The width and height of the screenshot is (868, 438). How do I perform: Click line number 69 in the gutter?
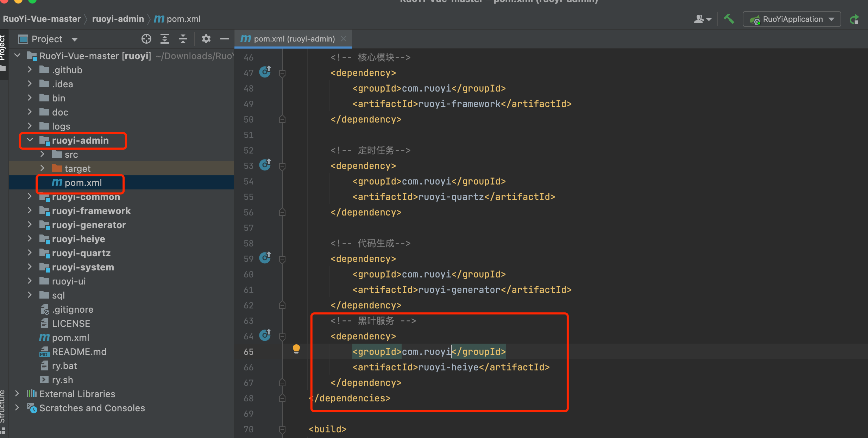249,414
